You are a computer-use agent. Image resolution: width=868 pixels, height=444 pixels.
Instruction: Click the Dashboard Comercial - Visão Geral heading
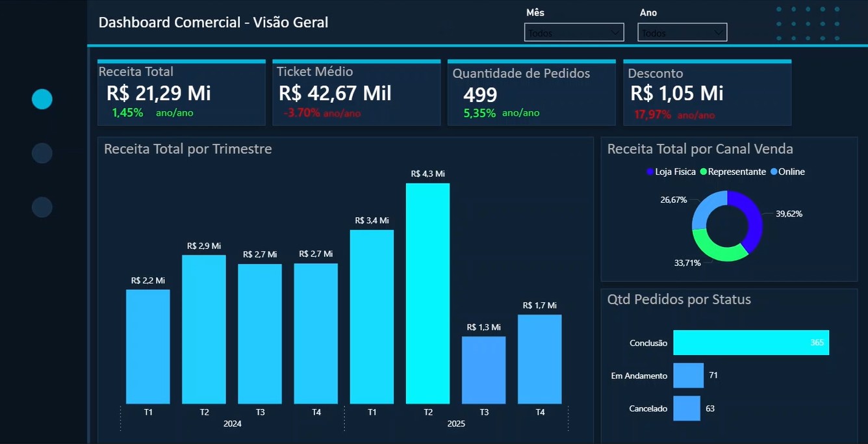point(213,22)
